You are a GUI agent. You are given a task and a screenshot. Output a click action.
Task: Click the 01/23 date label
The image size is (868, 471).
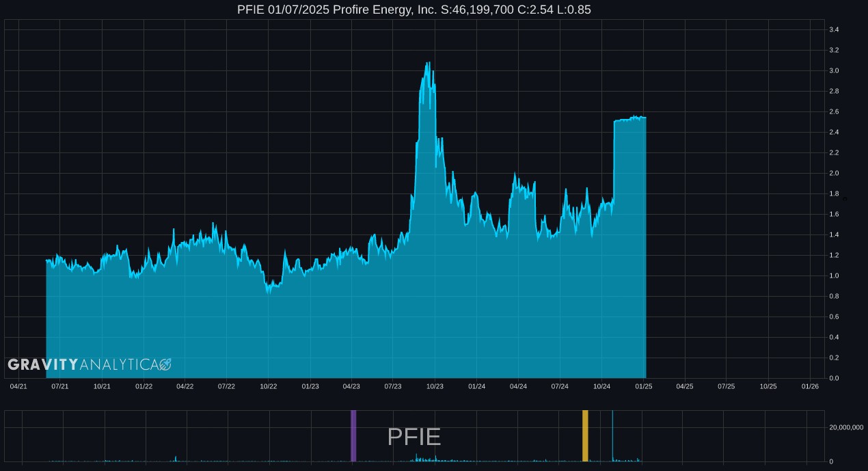click(310, 386)
